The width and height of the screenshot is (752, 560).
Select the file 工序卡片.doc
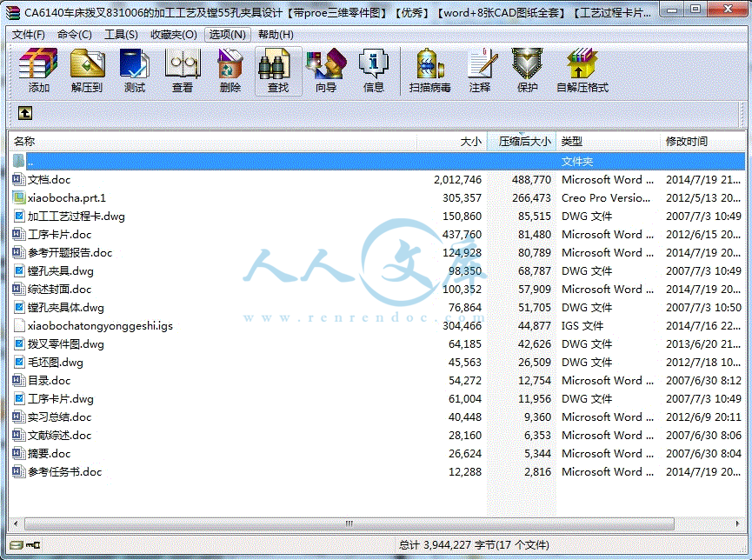pos(59,234)
